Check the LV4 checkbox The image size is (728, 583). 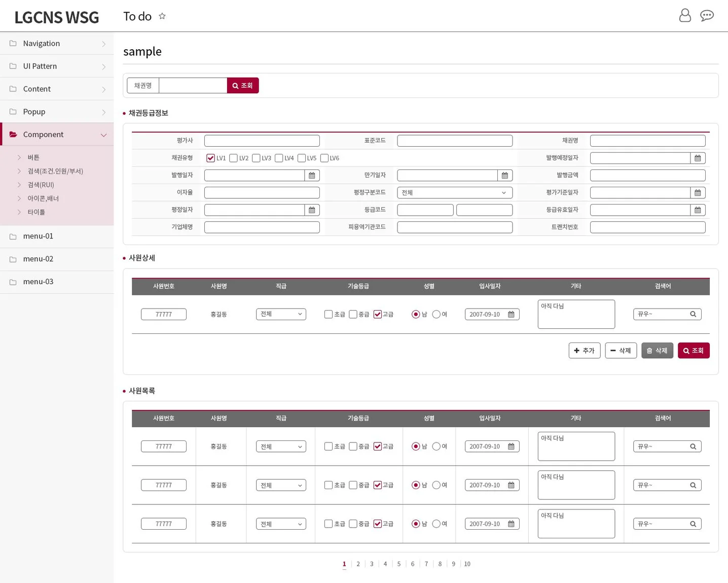point(279,158)
